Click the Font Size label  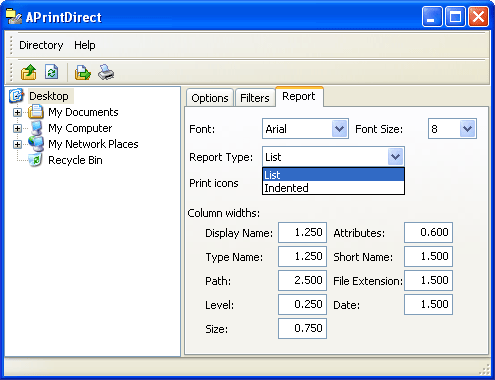pos(379,129)
